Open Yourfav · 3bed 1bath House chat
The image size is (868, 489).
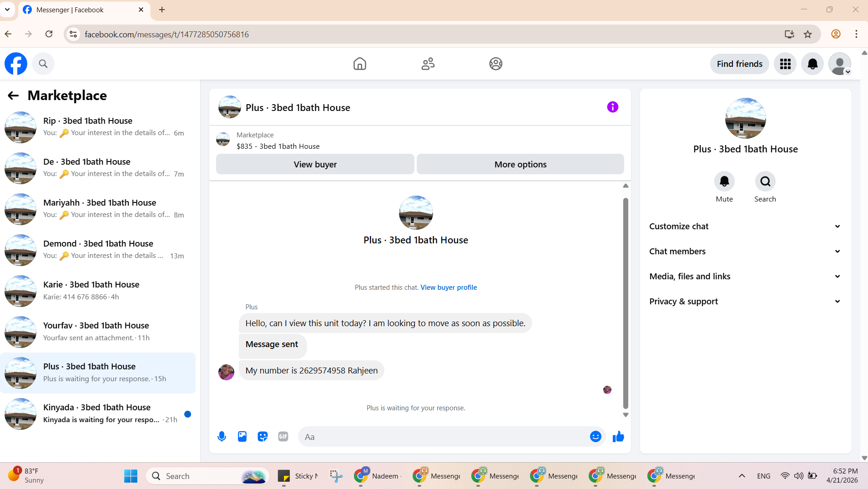tap(98, 332)
